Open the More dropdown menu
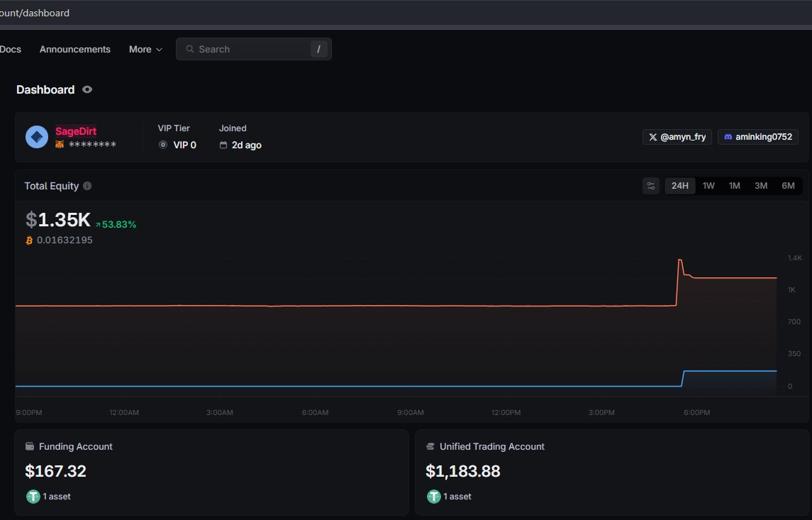Viewport: 812px width, 520px height. (145, 49)
